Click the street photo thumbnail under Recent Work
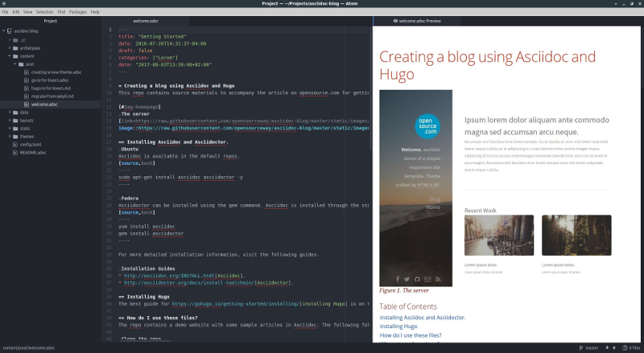This screenshot has width=644, height=353. (499, 235)
